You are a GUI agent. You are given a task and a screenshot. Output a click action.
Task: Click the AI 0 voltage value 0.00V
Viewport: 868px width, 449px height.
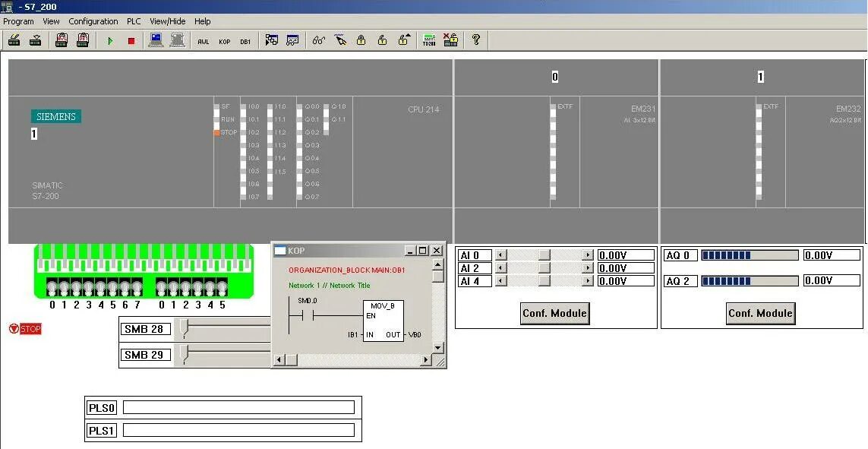626,255
